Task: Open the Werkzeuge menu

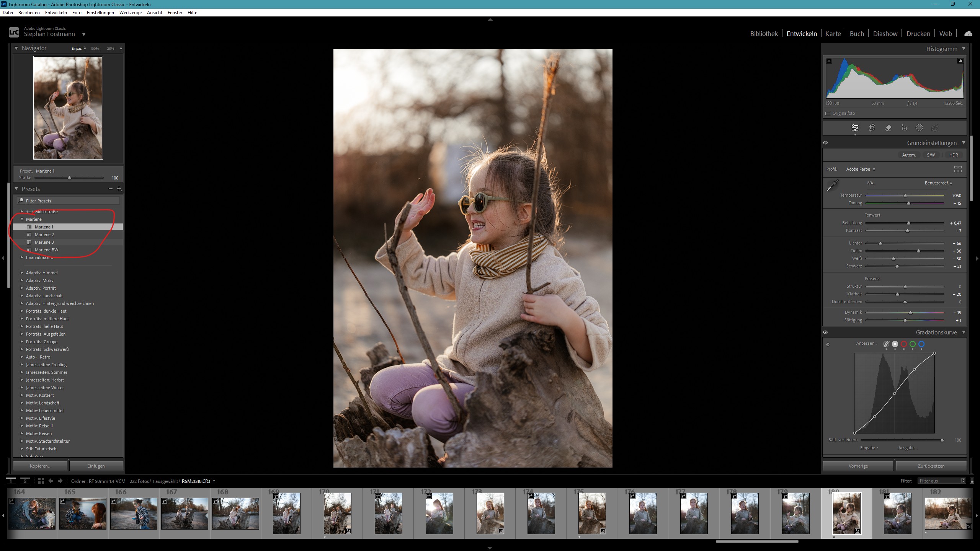Action: (131, 13)
